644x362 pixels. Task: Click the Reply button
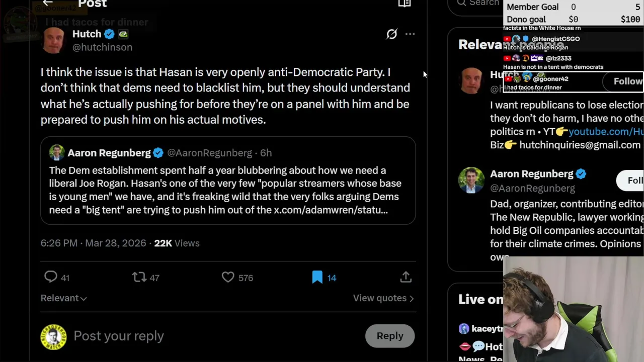pyautogui.click(x=389, y=336)
